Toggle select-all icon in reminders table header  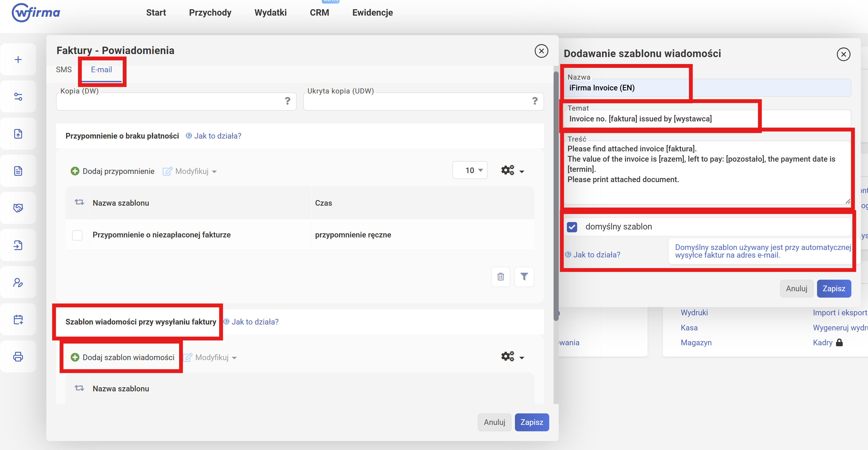pyautogui.click(x=79, y=203)
